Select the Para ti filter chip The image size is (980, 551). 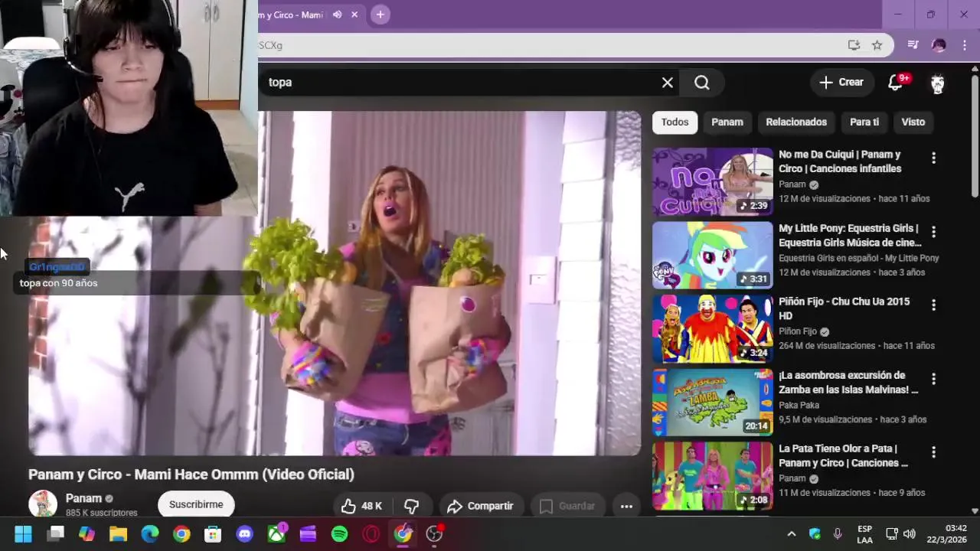click(864, 122)
